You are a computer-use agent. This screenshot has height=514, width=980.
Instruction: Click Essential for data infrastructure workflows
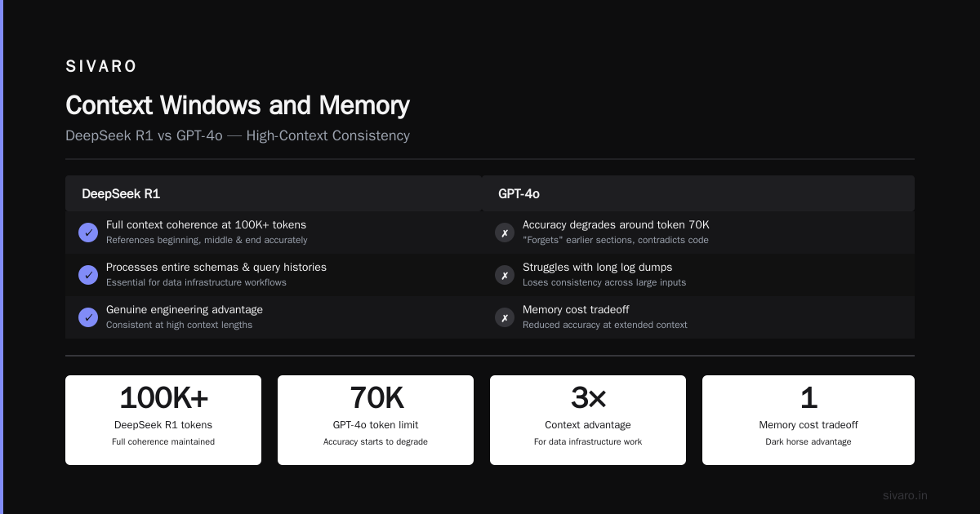pyautogui.click(x=196, y=282)
